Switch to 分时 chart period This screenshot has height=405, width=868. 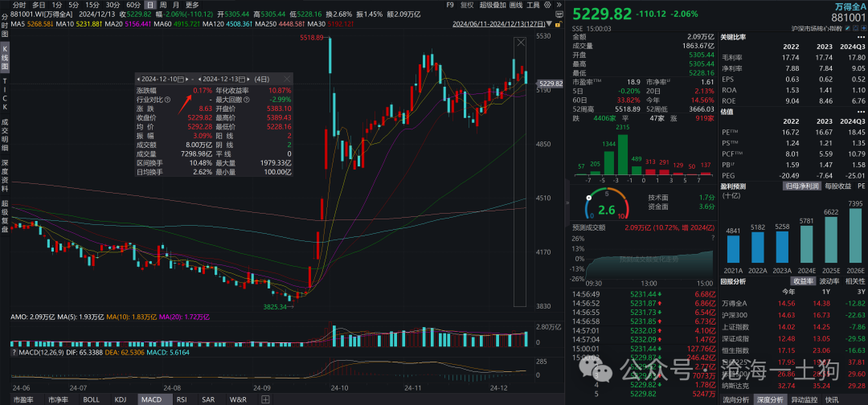[18, 5]
